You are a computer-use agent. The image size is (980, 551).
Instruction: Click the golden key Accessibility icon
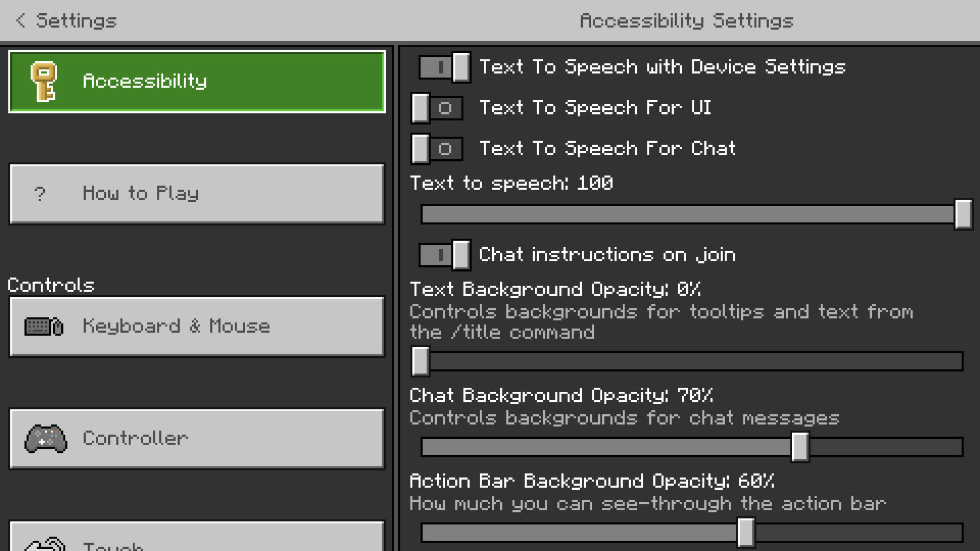[43, 82]
